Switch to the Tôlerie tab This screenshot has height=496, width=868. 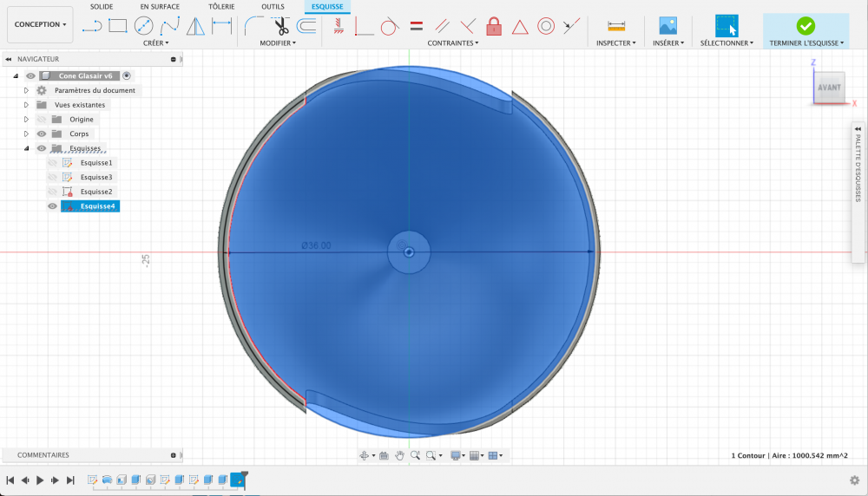pyautogui.click(x=221, y=7)
